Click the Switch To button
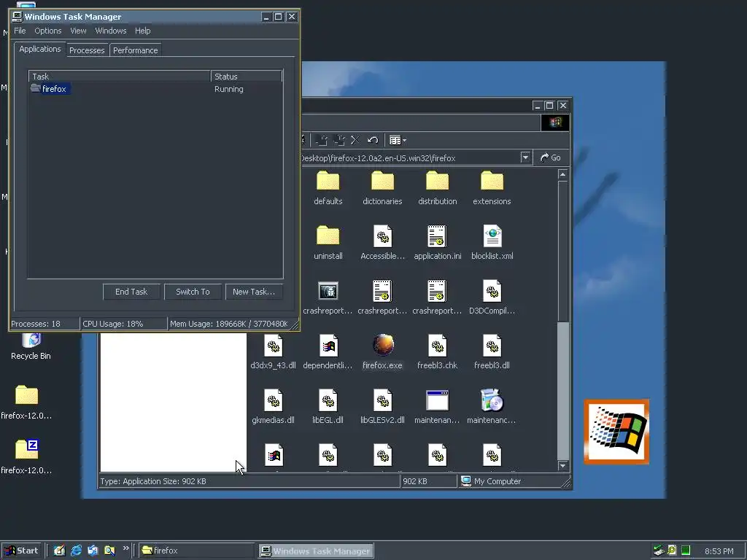This screenshot has width=747, height=560. click(x=193, y=292)
